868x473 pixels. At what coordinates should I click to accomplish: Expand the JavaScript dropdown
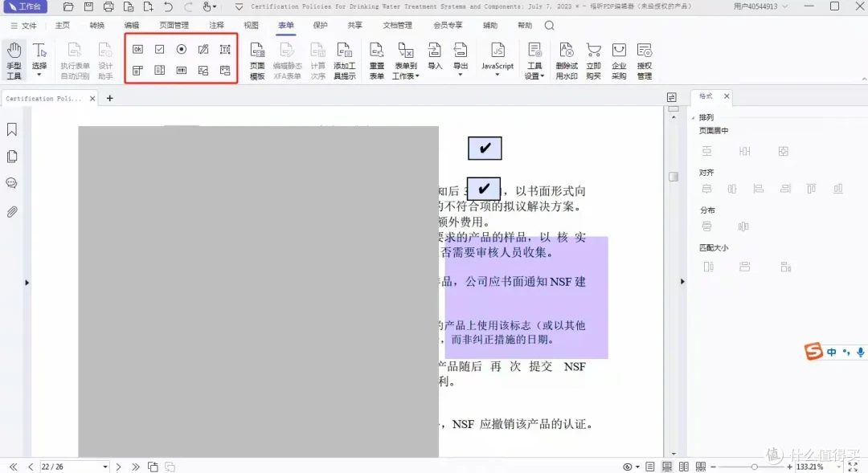coord(497,75)
